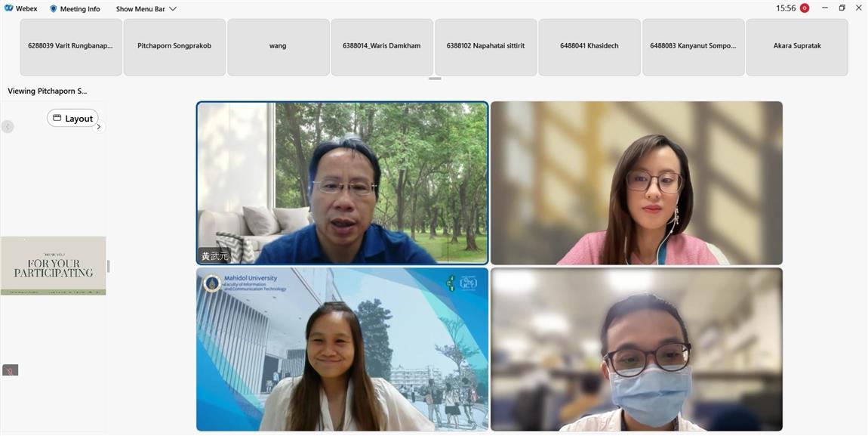The height and width of the screenshot is (436, 868).
Task: Minimize the Webex meeting window
Action: point(823,8)
